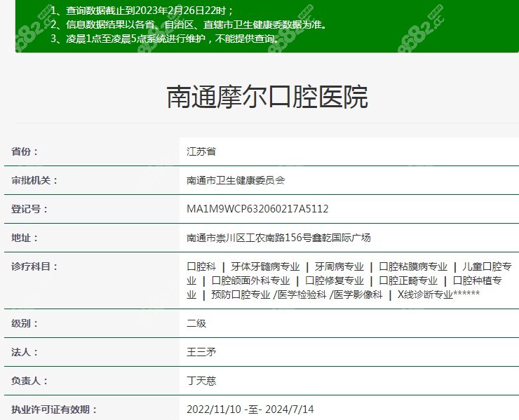519x420 pixels.
Task: Click the heading 南通摩尔口腔医院
Action: click(267, 97)
